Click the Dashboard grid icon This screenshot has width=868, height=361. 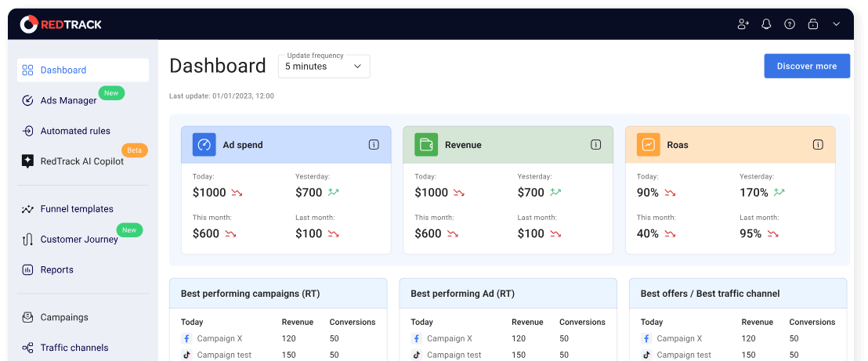pyautogui.click(x=27, y=70)
